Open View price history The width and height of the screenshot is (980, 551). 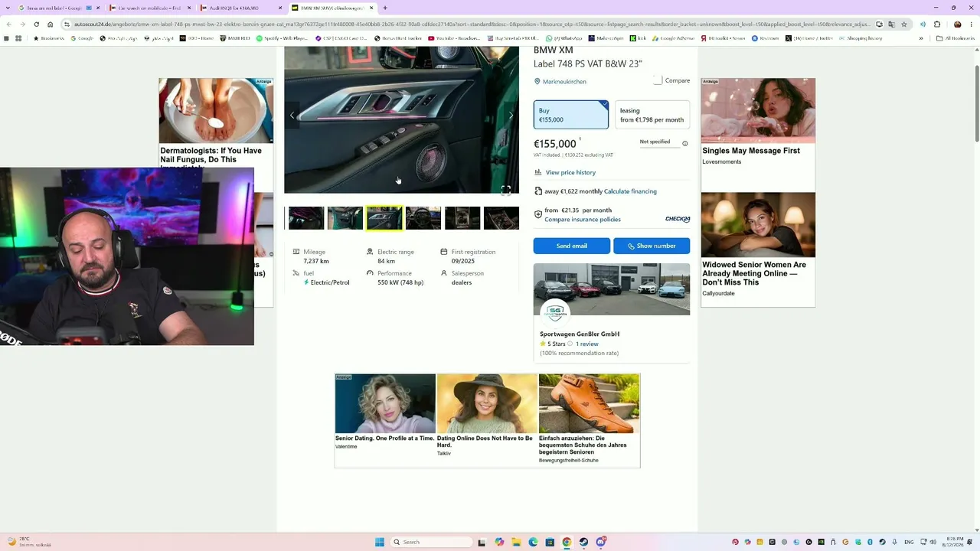point(570,172)
